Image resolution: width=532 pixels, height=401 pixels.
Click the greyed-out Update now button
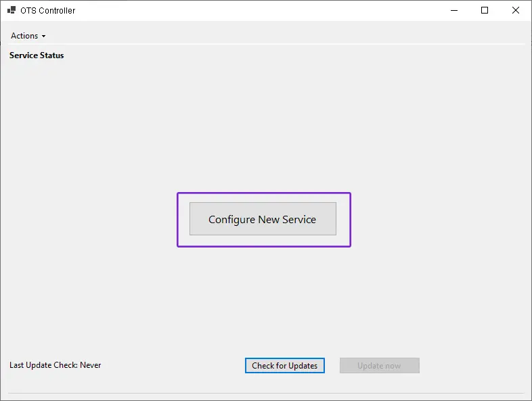click(x=379, y=366)
